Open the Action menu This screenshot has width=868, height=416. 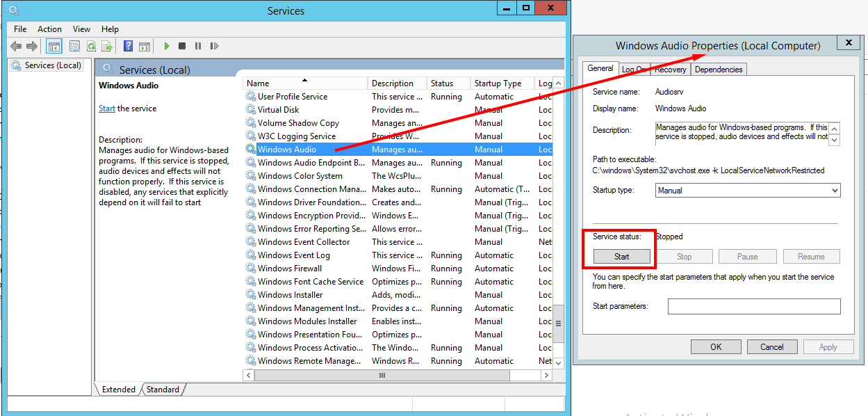[x=49, y=29]
